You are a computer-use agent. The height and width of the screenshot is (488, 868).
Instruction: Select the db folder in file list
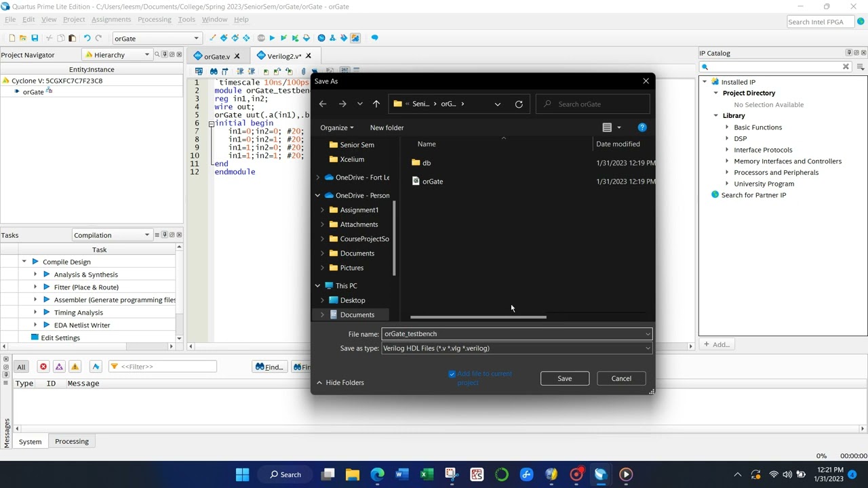pyautogui.click(x=426, y=163)
